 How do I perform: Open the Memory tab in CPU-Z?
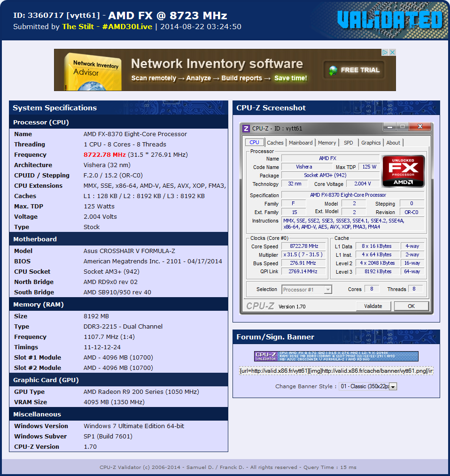tap(327, 143)
